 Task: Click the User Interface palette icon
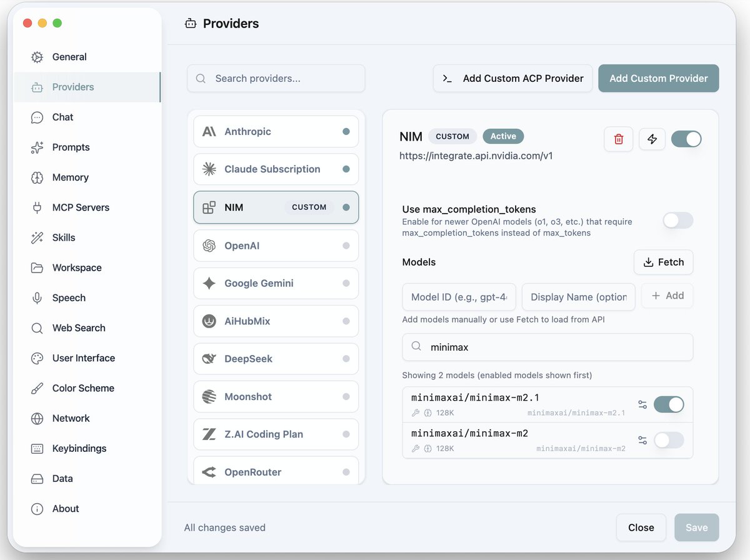pos(37,358)
